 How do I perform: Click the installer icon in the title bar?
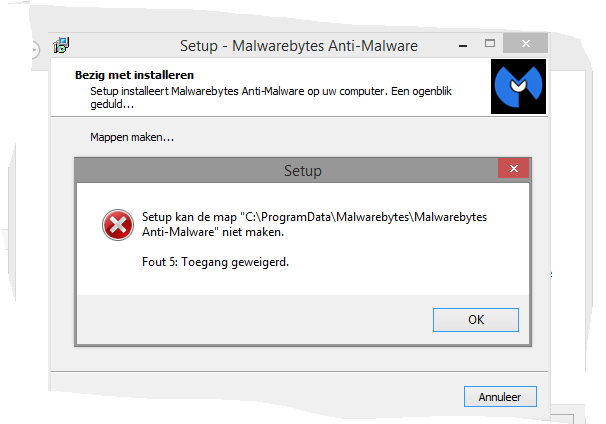pos(61,45)
